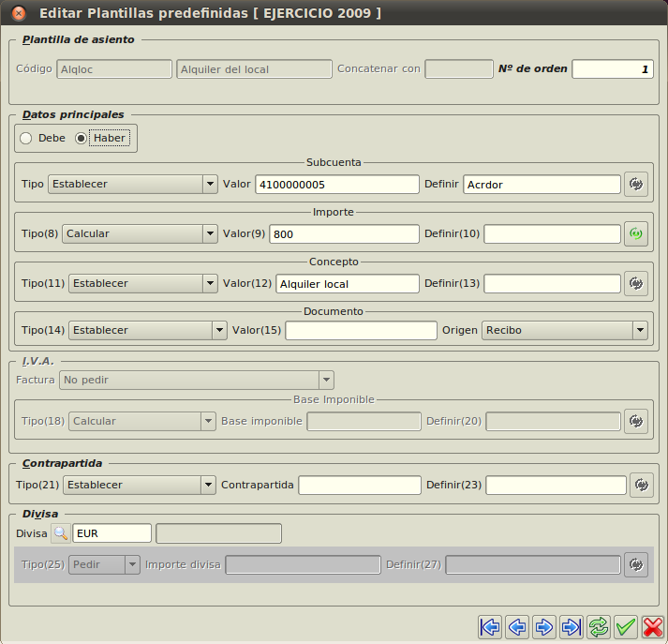Open the Tipo(21) Establecer dropdown
The height and width of the screenshot is (644, 668).
tap(140, 485)
